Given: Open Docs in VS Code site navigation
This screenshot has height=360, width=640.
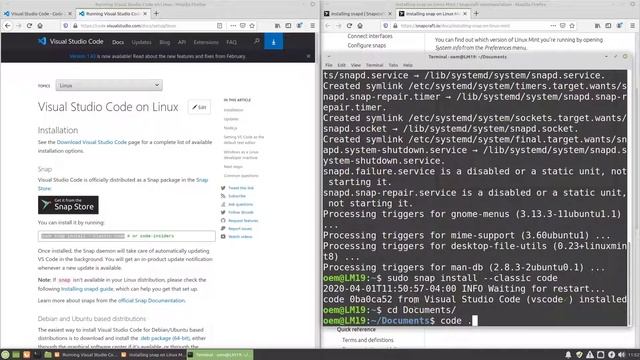Looking at the screenshot, I should 118,42.
